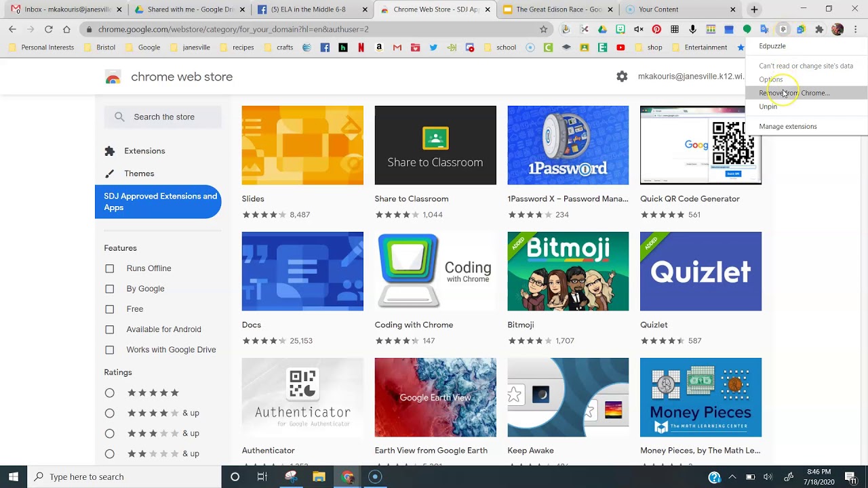Open the Personal Interests bookmark folder
This screenshot has height=488, width=868.
tap(41, 47)
